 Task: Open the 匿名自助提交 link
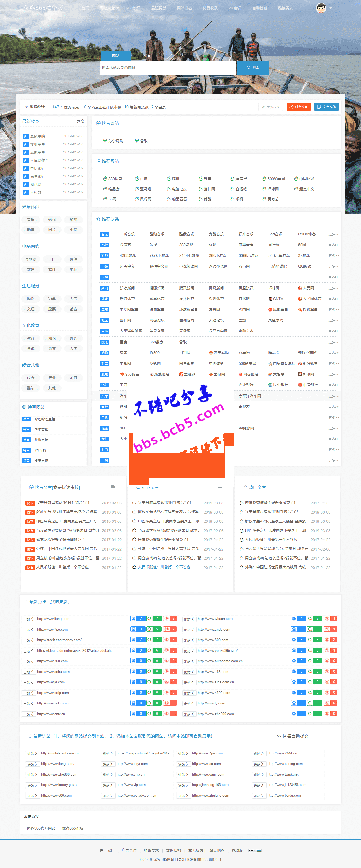292,736
